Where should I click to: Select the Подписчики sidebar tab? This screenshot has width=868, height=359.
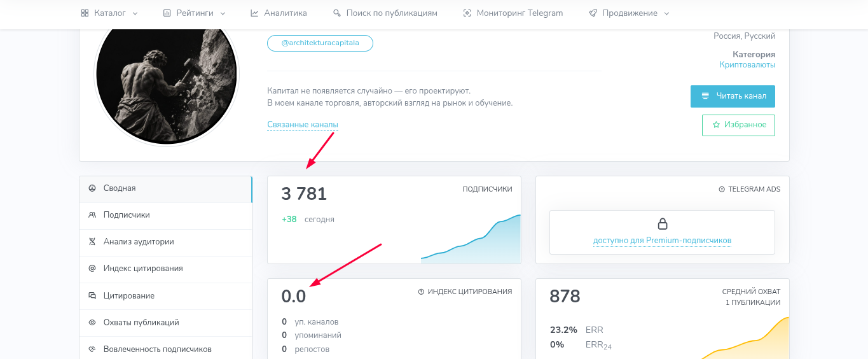[165, 215]
